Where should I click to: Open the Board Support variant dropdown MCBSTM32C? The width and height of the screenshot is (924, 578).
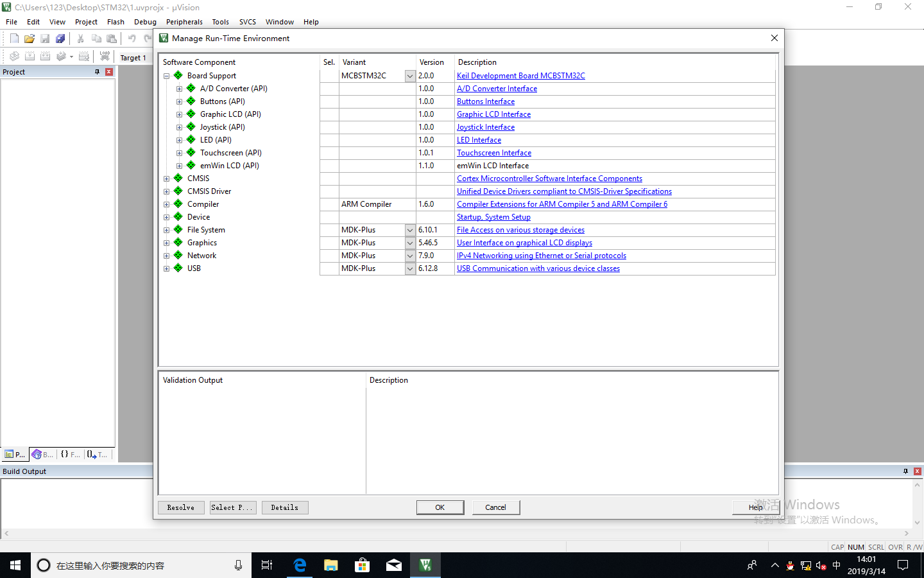[410, 76]
